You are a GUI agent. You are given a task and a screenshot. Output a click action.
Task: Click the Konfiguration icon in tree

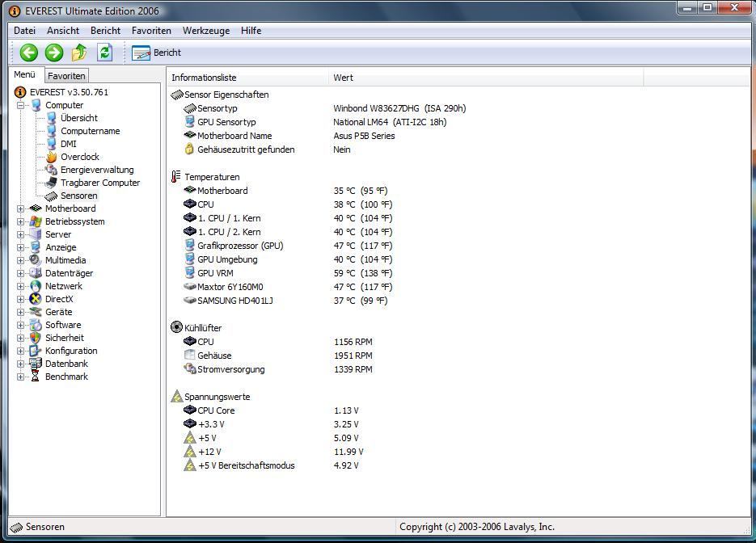point(36,351)
